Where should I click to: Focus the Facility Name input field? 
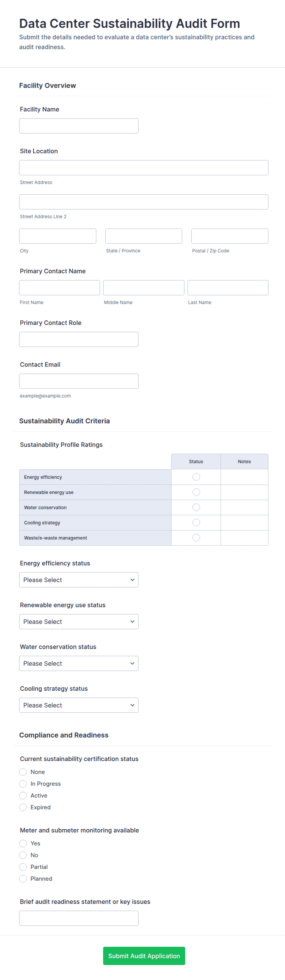79,126
